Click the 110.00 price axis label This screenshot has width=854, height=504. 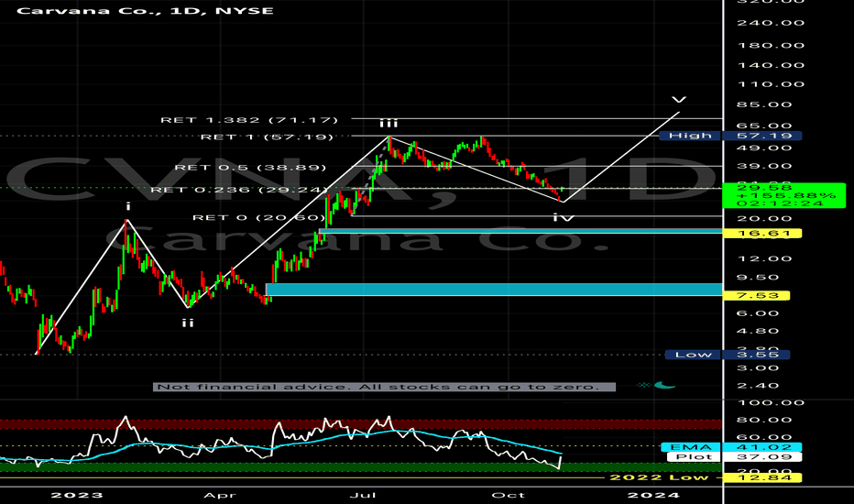[771, 84]
